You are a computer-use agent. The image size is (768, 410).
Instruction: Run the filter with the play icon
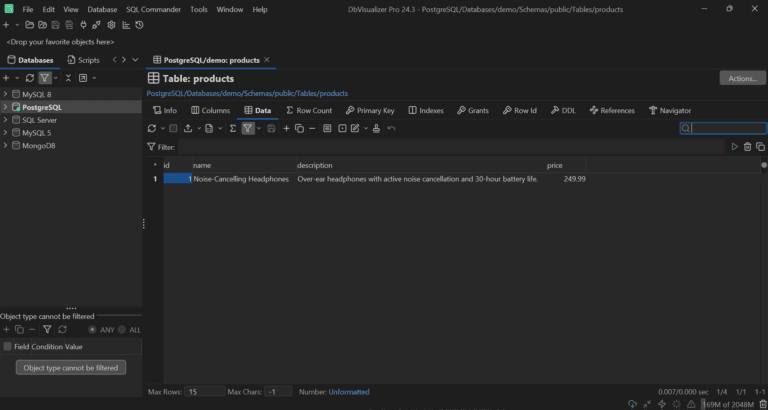(735, 146)
